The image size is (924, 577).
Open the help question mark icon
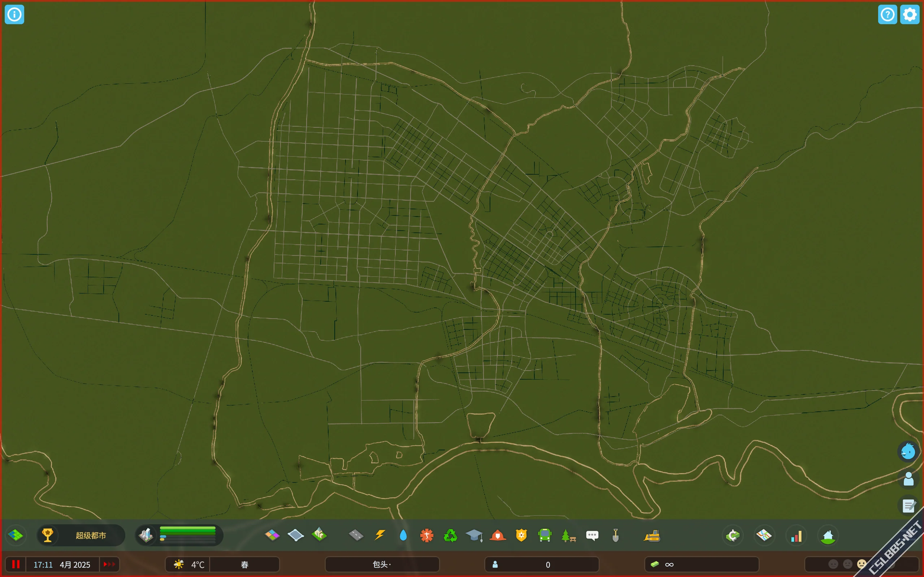coord(887,14)
